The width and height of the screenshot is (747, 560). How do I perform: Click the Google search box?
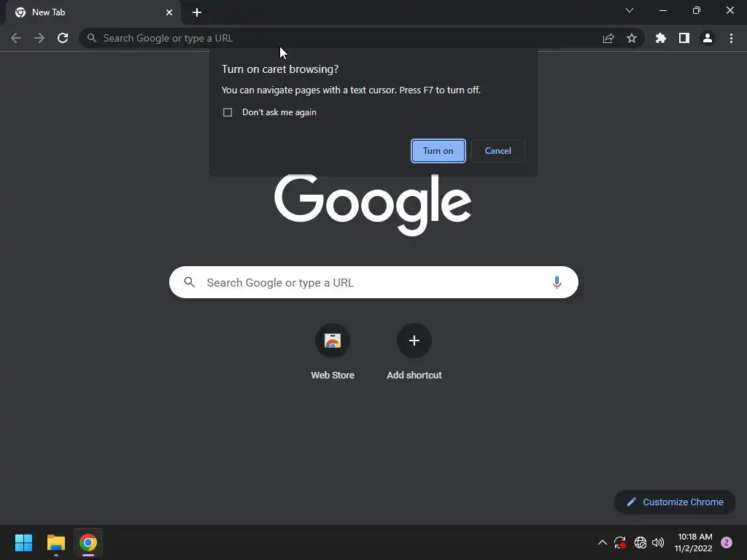[373, 282]
